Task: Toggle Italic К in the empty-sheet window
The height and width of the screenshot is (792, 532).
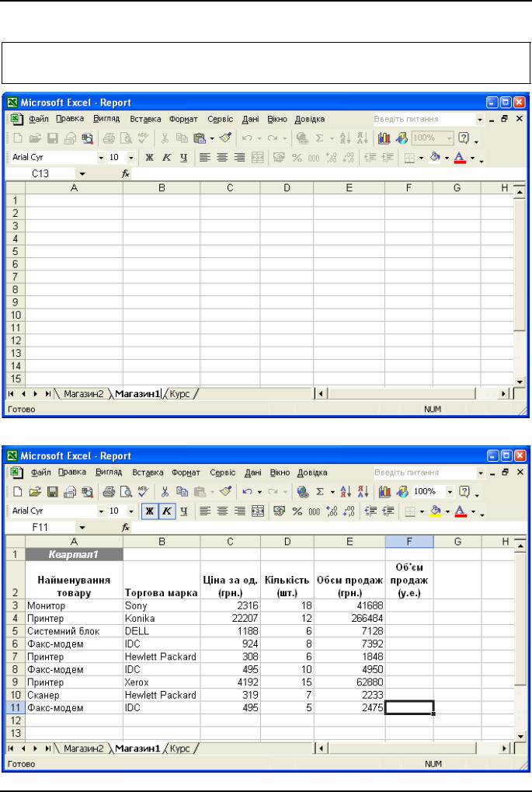Action: (x=166, y=158)
